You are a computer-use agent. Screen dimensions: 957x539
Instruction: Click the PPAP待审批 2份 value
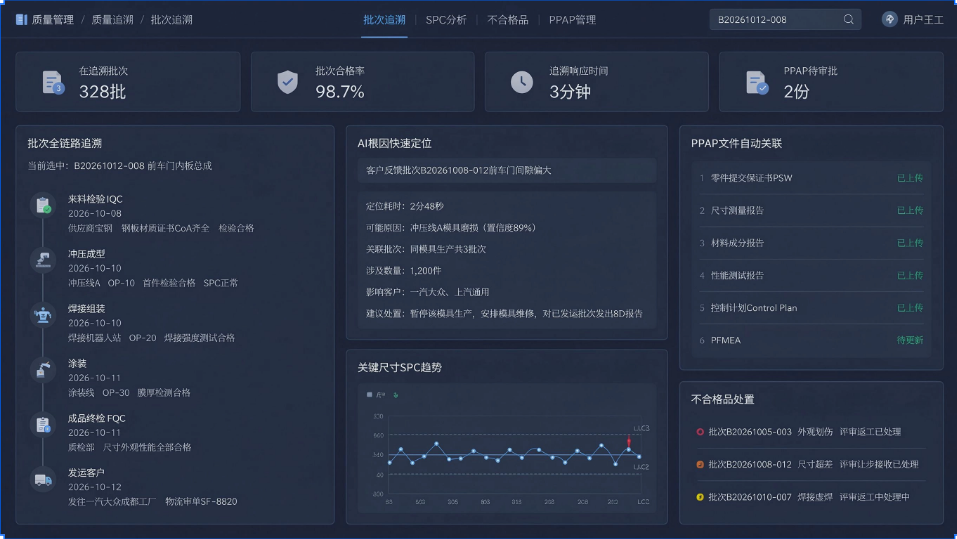(x=796, y=92)
